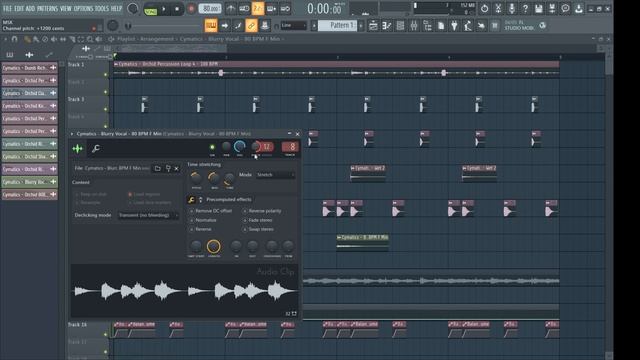Image resolution: width=640 pixels, height=360 pixels.
Task: Select the first Cymatics - Dumb Rich channel
Action: [x=30, y=68]
